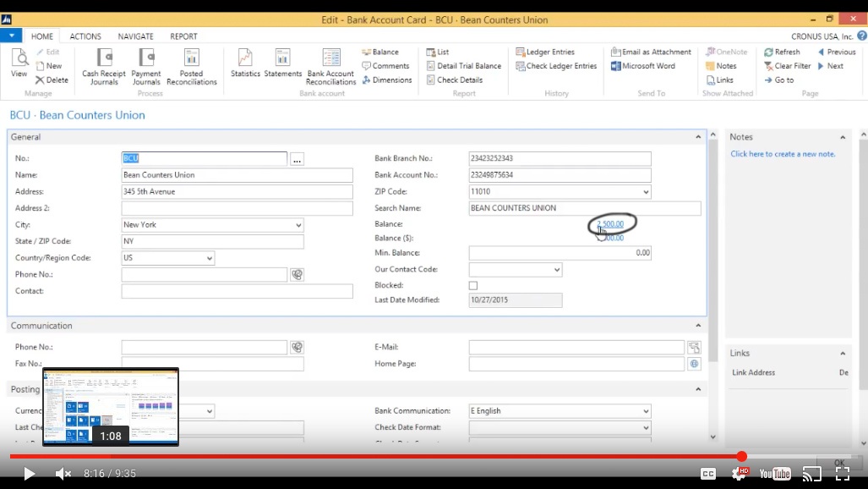Toggle fullscreen video mode
868x489 pixels.
(x=843, y=474)
